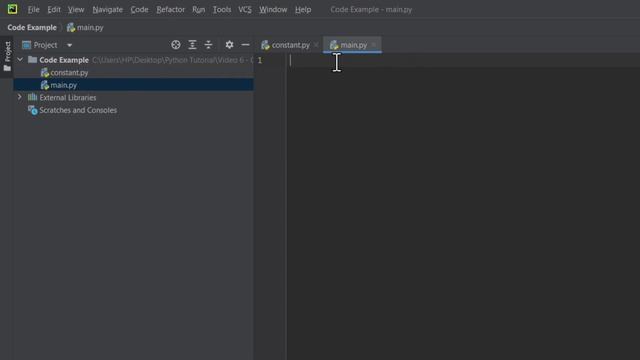Click line number 1 in gutter

click(x=260, y=60)
